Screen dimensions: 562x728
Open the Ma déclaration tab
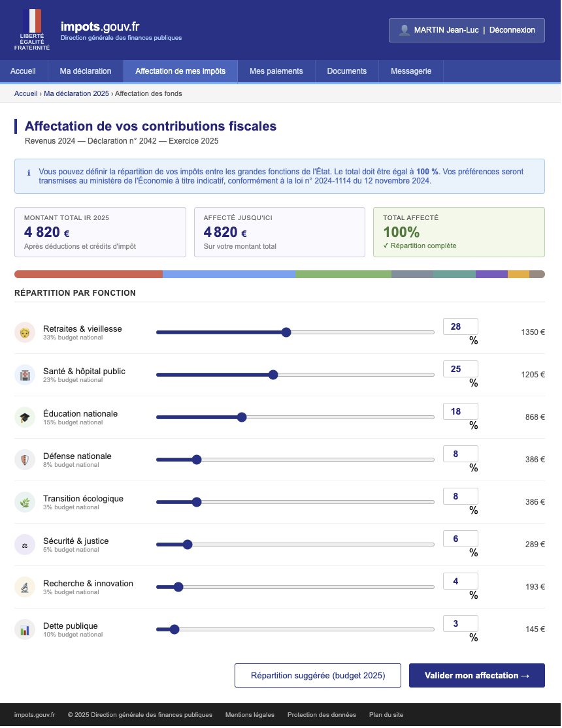coord(86,71)
